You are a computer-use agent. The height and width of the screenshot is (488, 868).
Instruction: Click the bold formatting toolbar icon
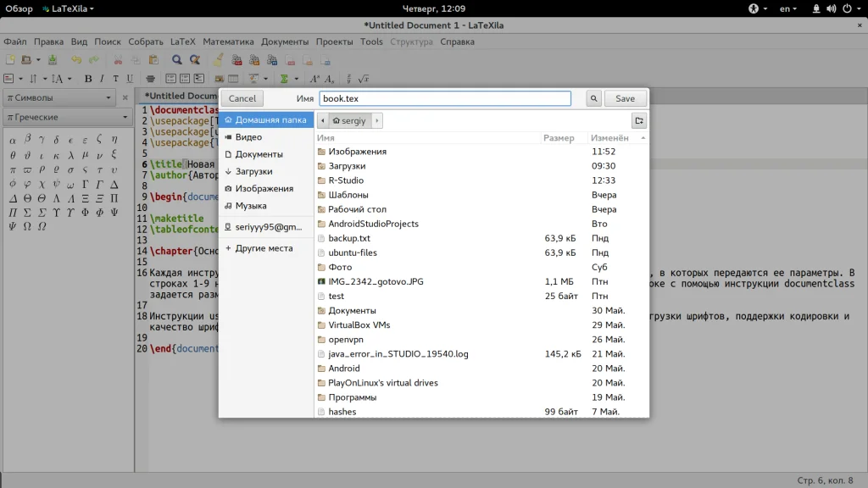[x=88, y=79]
